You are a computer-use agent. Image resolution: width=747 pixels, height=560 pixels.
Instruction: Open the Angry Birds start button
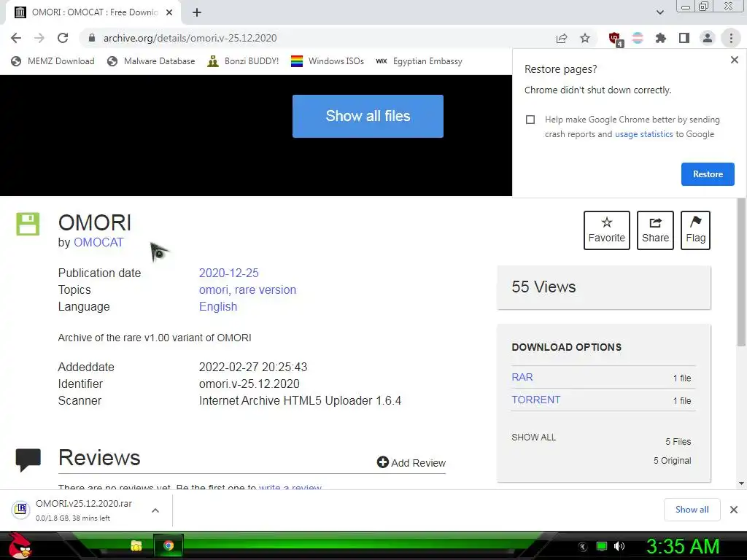(x=20, y=545)
